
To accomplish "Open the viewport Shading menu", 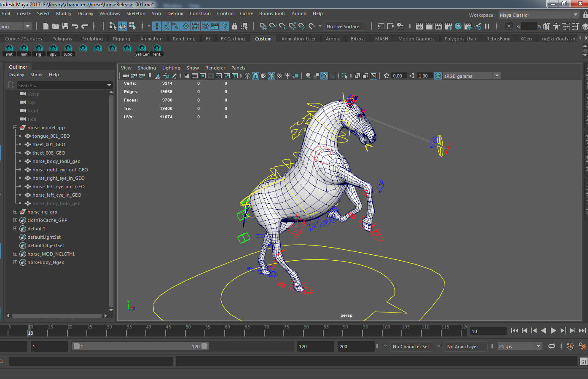I will click(147, 68).
